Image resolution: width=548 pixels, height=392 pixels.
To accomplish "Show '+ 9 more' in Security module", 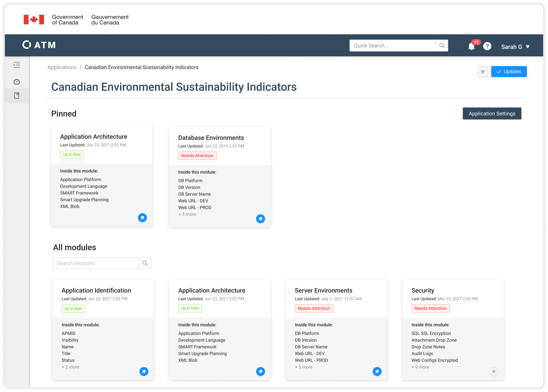I will click(420, 367).
